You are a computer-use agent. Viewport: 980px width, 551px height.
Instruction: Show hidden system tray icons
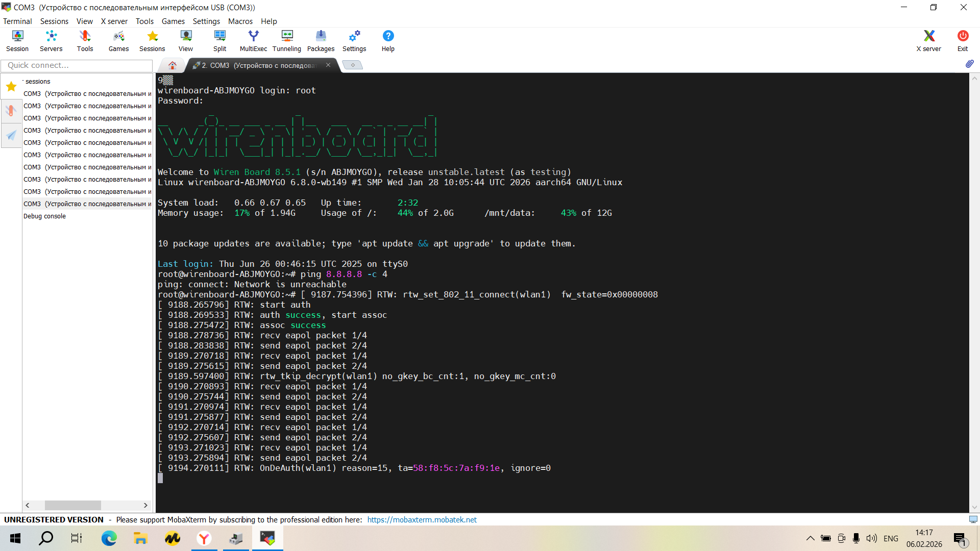tap(810, 538)
